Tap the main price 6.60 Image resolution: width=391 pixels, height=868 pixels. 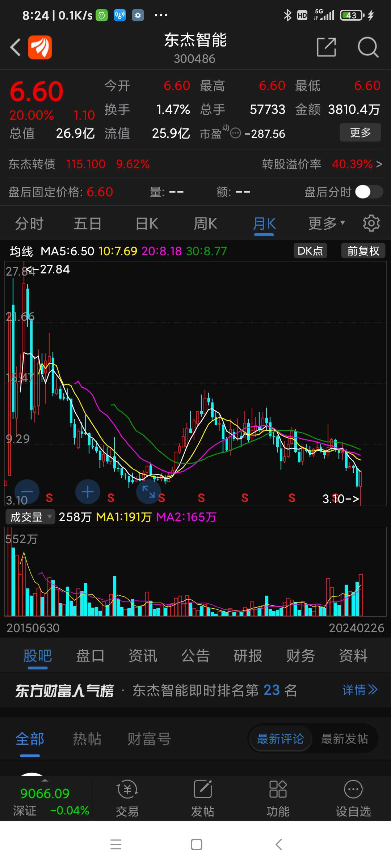click(x=37, y=92)
